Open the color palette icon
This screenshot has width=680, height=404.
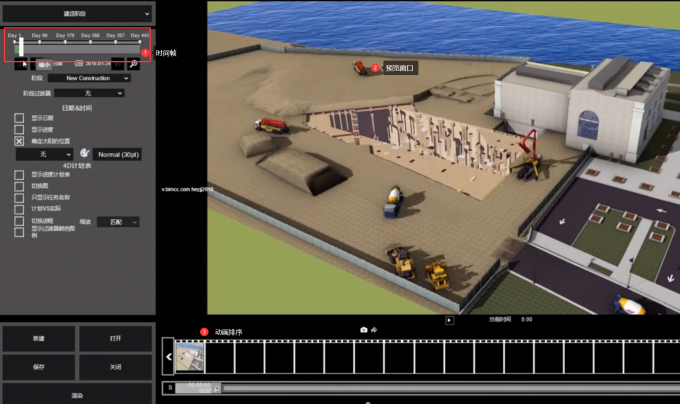pos(85,153)
